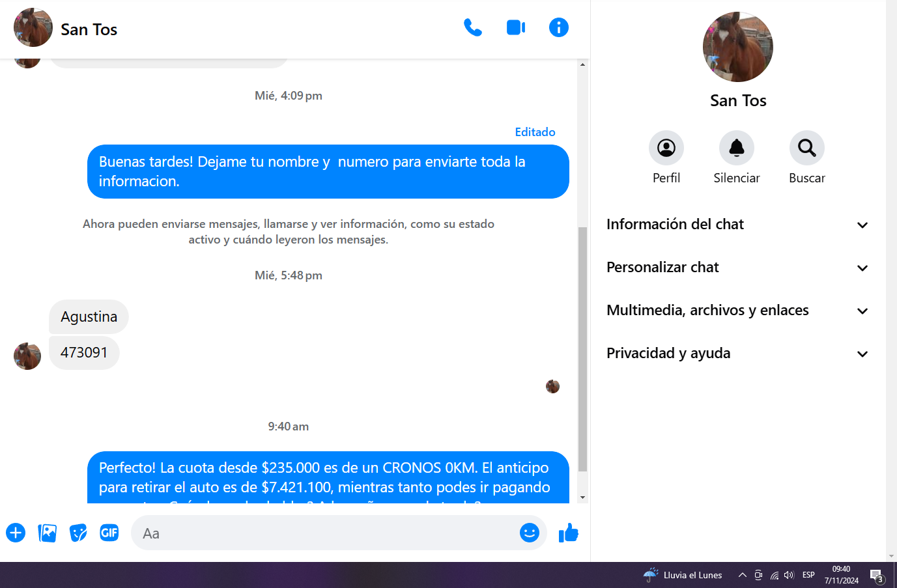Screen dimensions: 897x588
Task: Click the chat vertical scrollbar thumb
Action: pos(582,349)
